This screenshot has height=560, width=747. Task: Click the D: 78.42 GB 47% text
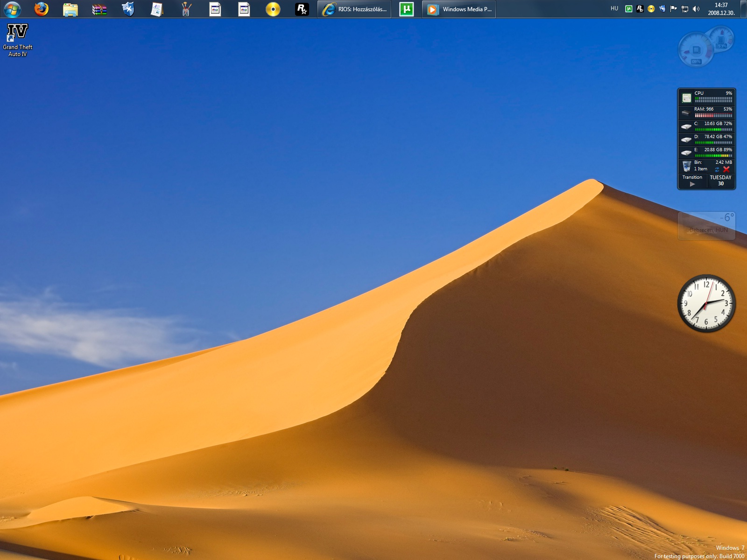(x=713, y=137)
